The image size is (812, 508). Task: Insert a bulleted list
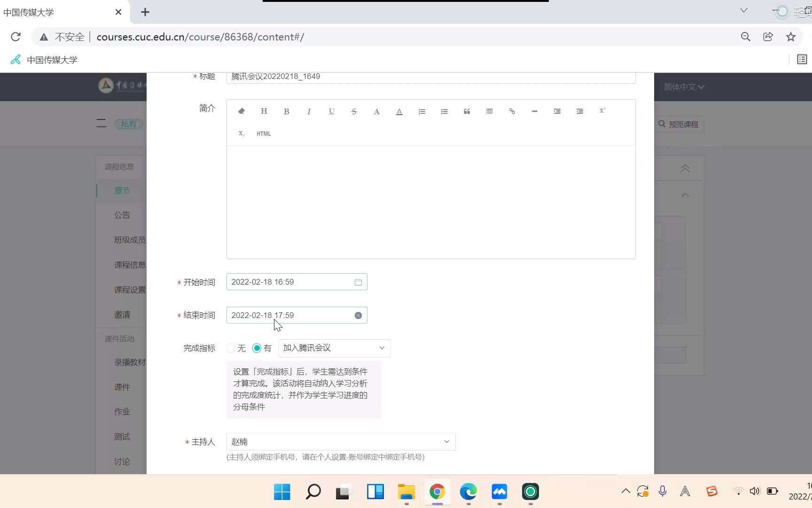[x=445, y=111]
